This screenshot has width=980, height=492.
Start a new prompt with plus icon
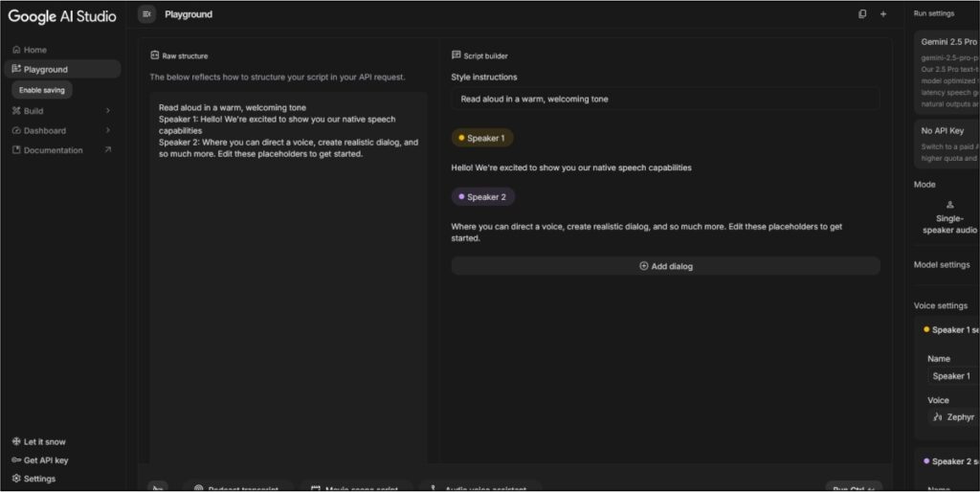883,13
